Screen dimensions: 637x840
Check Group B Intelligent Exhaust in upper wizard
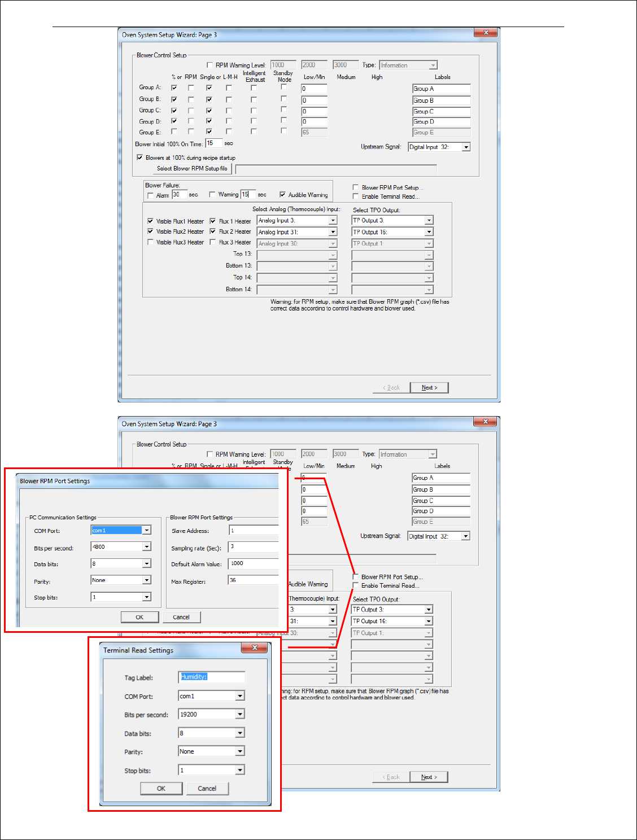coord(254,99)
